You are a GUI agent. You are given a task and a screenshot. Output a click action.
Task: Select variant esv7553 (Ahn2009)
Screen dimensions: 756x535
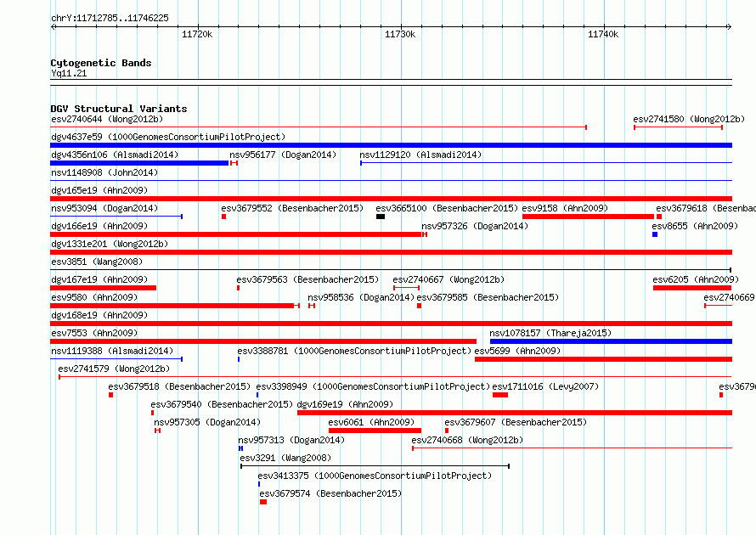tap(94, 333)
